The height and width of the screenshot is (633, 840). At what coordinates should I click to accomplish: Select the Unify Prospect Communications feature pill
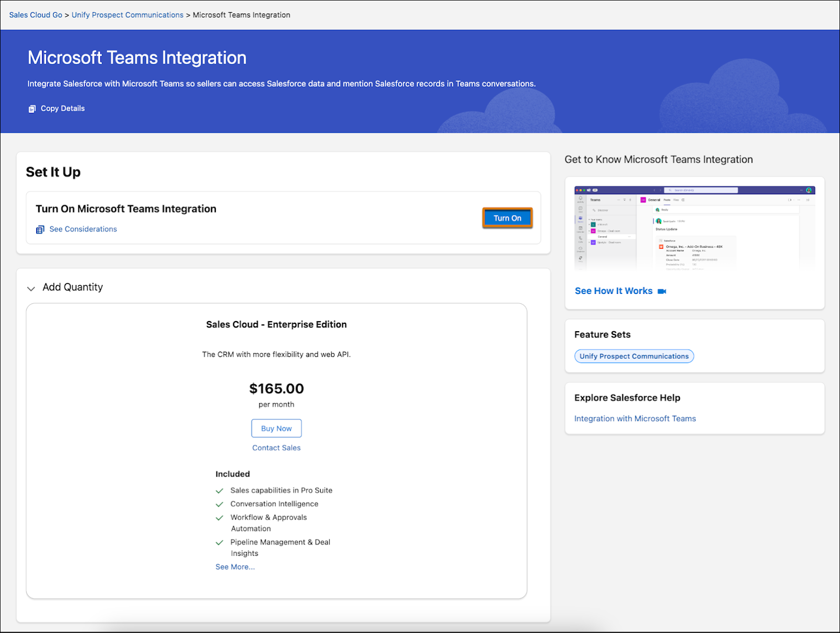click(x=634, y=356)
